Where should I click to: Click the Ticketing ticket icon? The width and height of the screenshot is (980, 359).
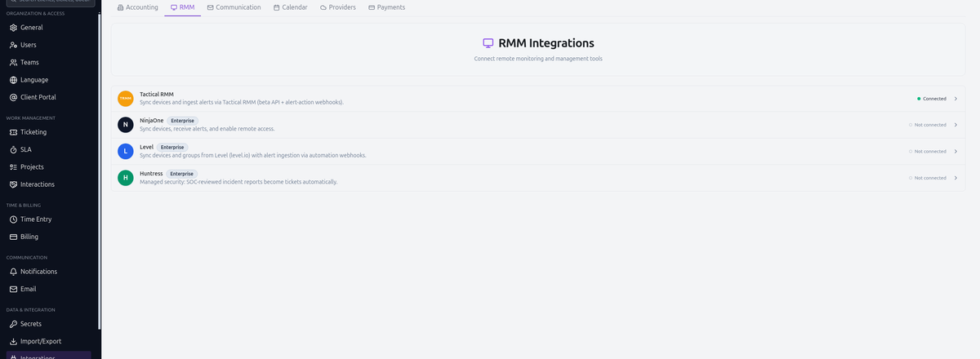[13, 132]
